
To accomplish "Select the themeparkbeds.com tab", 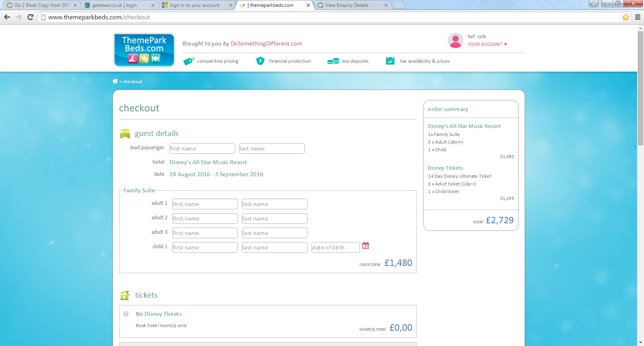I will [275, 5].
